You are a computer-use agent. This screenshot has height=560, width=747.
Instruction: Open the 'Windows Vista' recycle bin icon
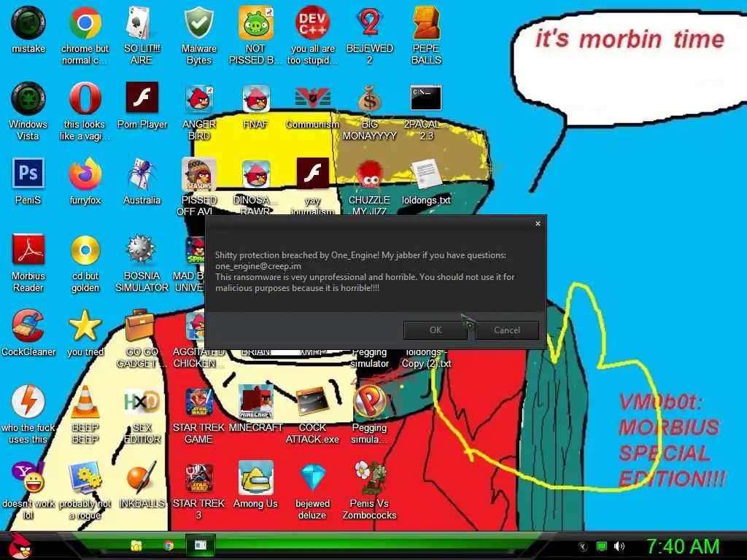point(28,98)
